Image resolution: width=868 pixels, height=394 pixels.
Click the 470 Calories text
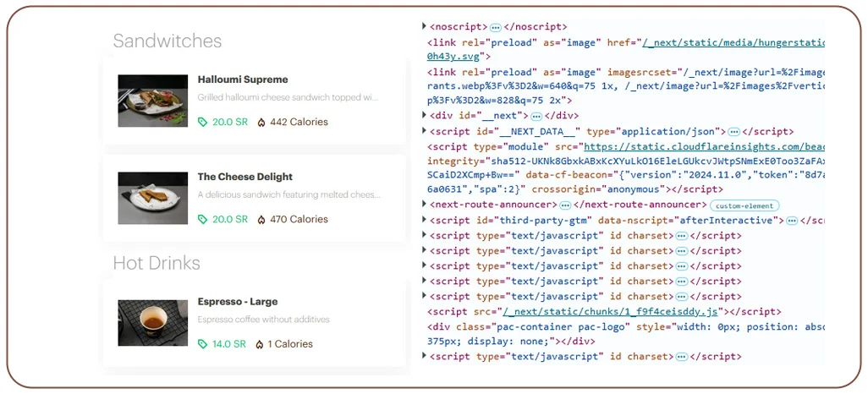coord(299,220)
